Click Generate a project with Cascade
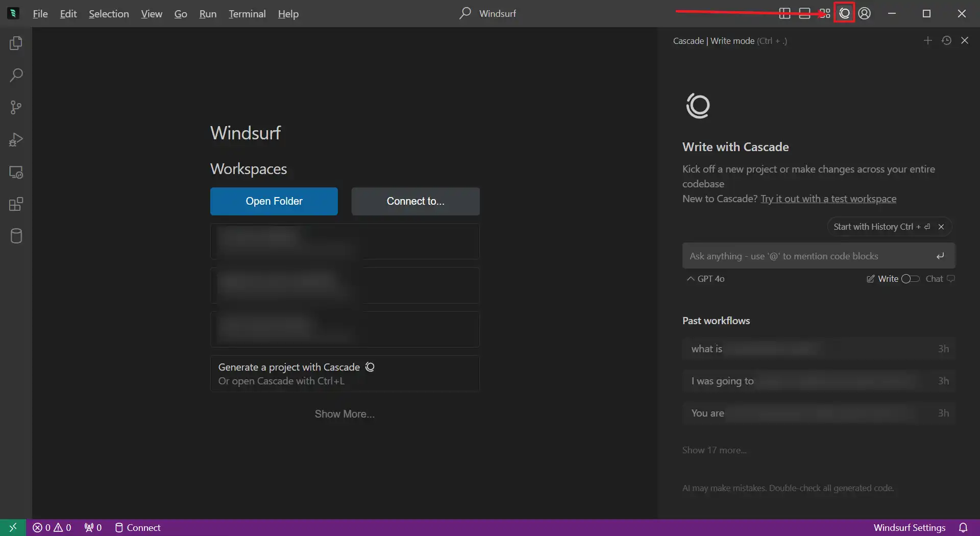Viewport: 980px width, 536px height. click(x=345, y=374)
